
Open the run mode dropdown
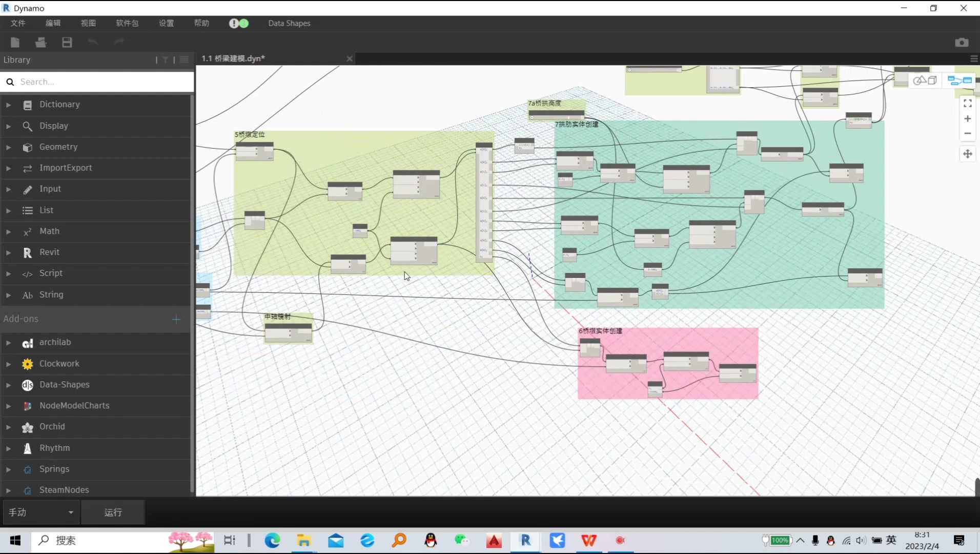[41, 512]
